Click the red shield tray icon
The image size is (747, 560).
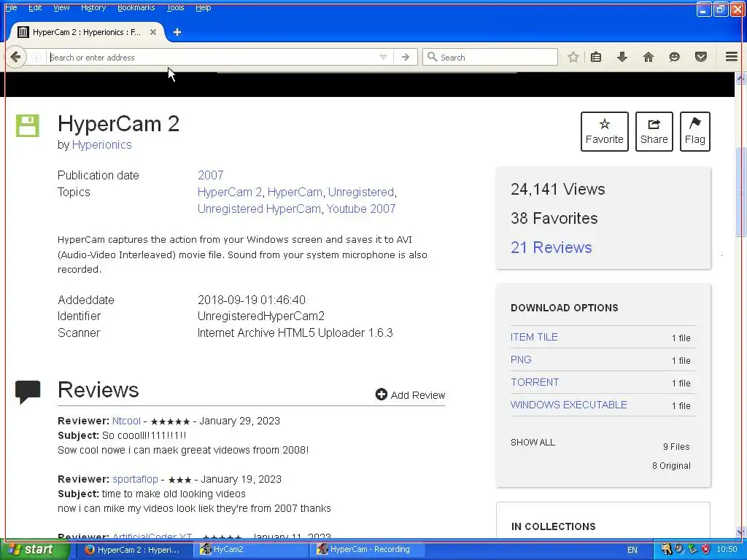[705, 550]
